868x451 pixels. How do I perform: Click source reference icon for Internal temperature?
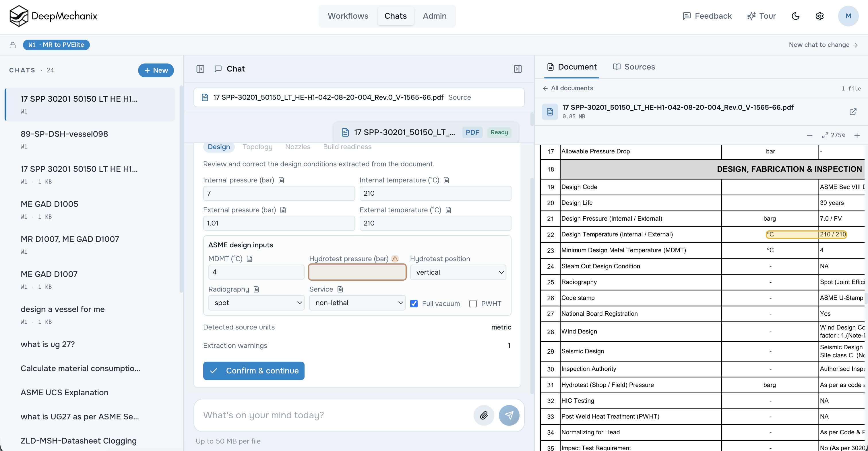pyautogui.click(x=446, y=180)
